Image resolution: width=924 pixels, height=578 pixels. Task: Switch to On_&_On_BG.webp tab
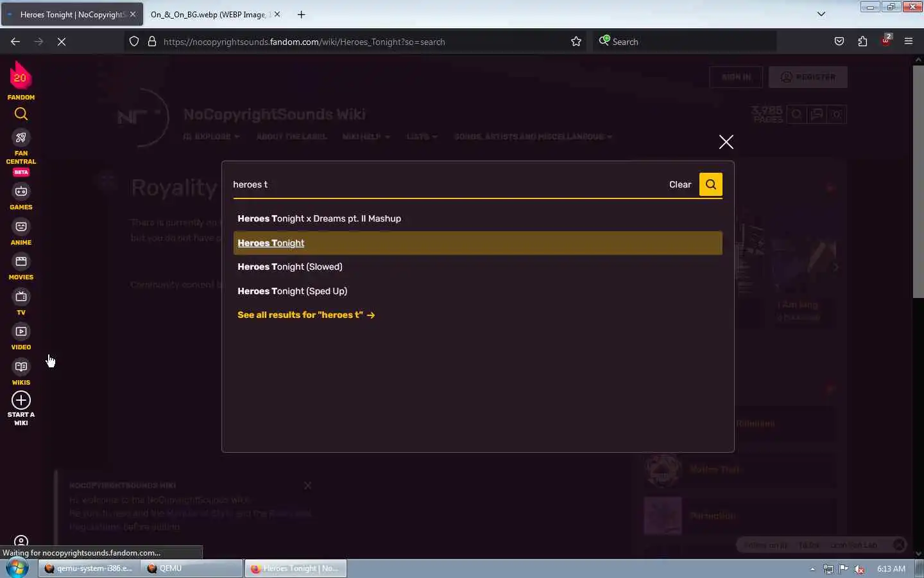pyautogui.click(x=208, y=14)
